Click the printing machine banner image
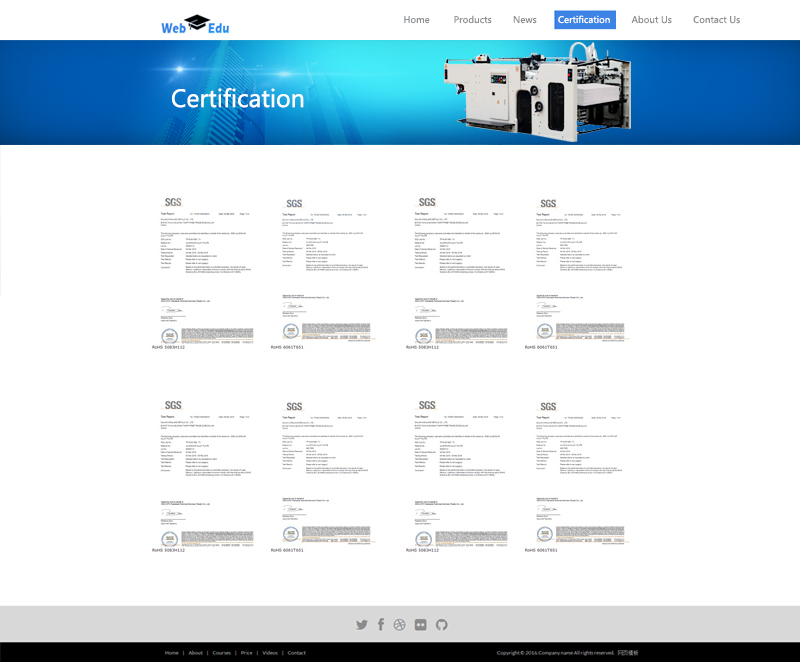Viewport: 800px width, 662px height. tap(538, 92)
